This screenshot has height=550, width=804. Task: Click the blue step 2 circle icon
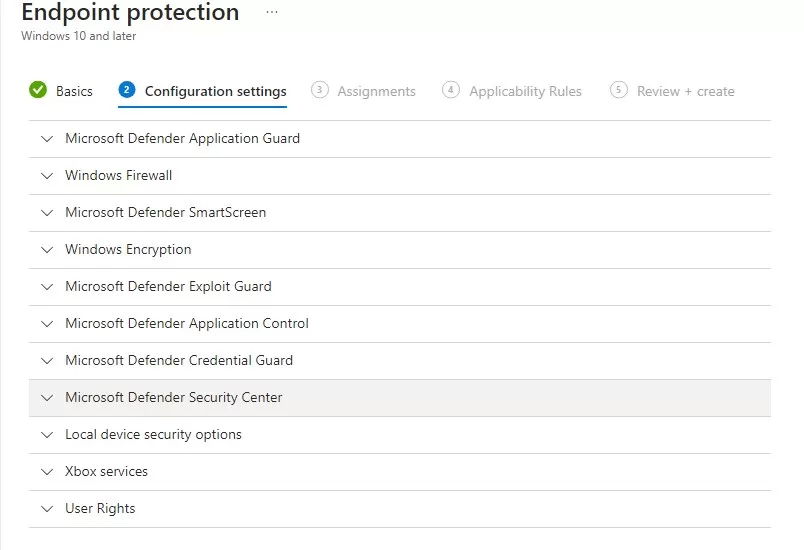(127, 90)
